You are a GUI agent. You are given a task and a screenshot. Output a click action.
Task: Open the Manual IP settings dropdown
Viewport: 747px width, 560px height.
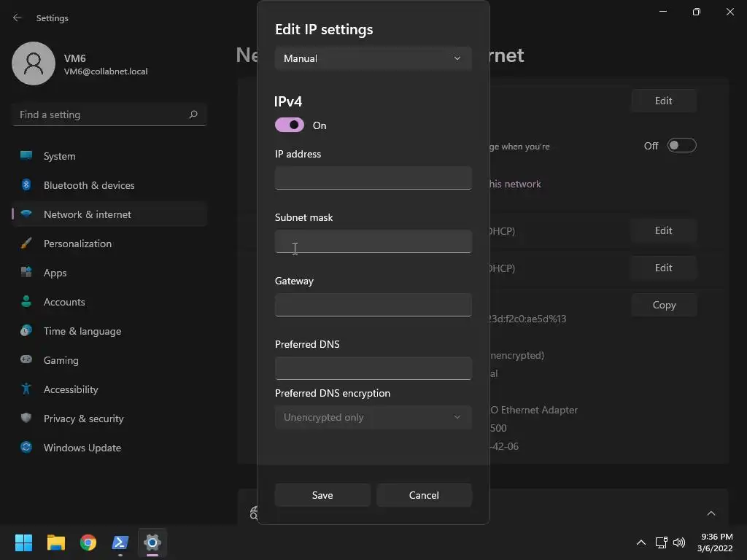(x=373, y=58)
